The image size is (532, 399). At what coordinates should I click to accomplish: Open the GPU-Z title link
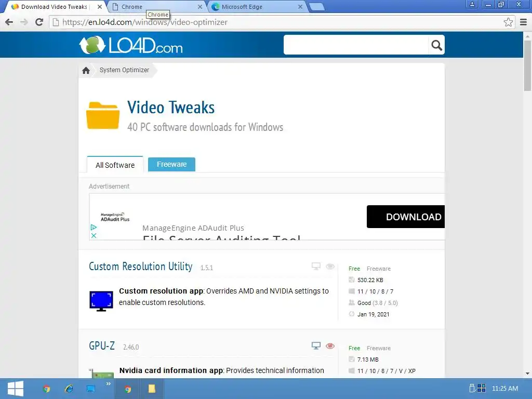[102, 345]
